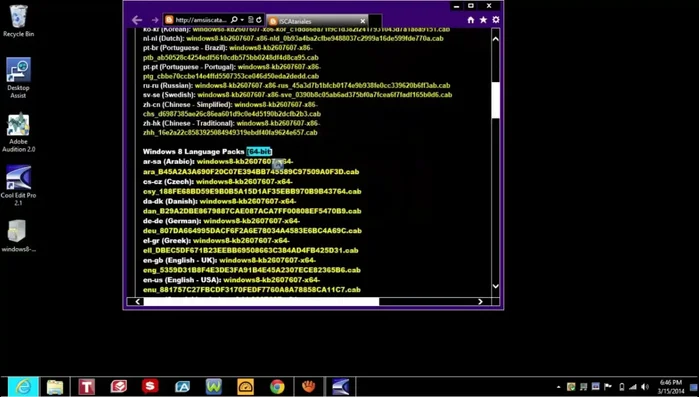This screenshot has width=699, height=397.
Task: Go back with the browser Back arrow
Action: click(137, 20)
